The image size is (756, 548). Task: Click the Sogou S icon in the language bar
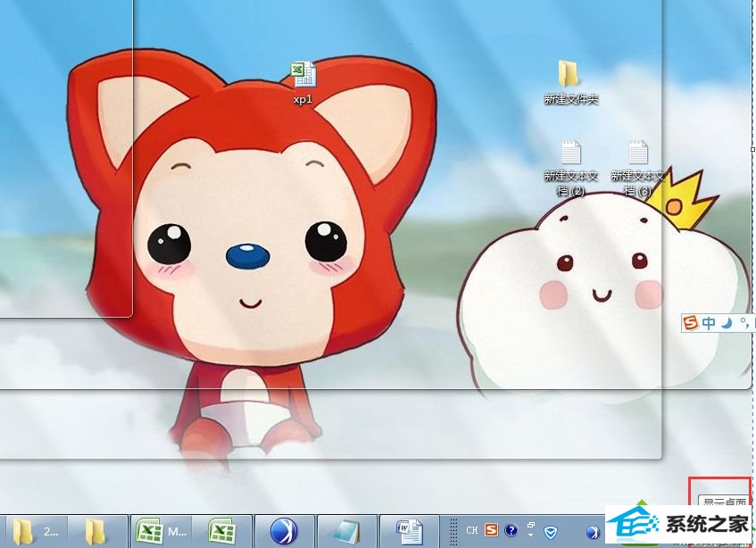(x=491, y=530)
